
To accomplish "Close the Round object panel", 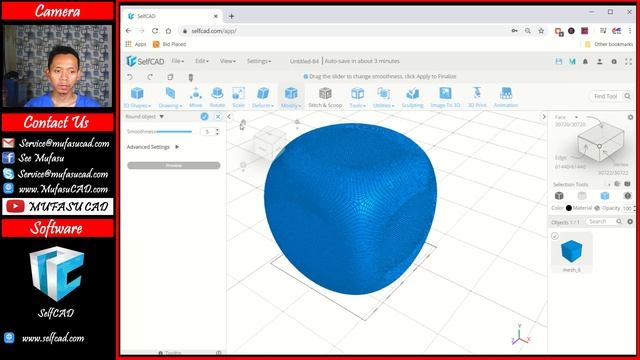I will pyautogui.click(x=218, y=116).
